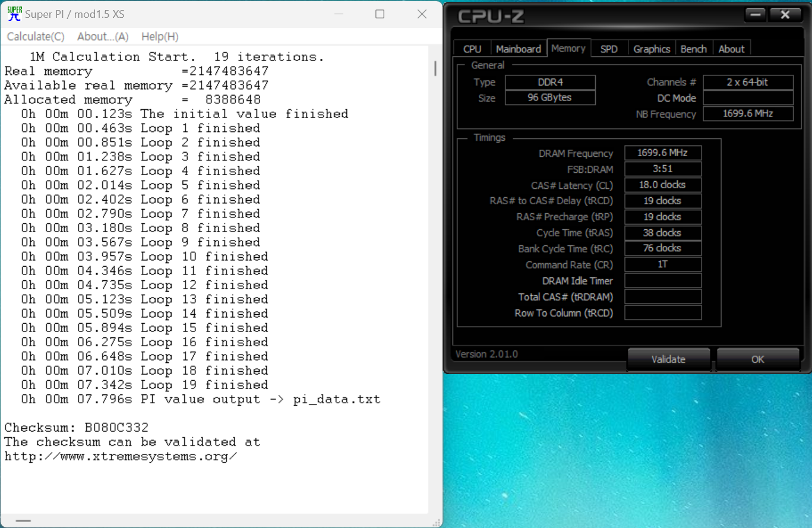Click the DRAM Frequency value 1699.6 MHz

(x=663, y=153)
